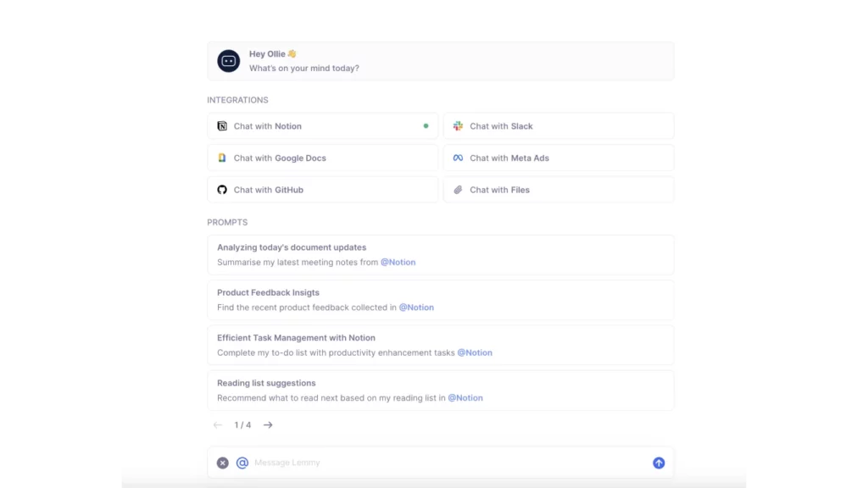Viewport: 868px width, 488px height.
Task: Click @Notion link in meeting notes prompt
Action: click(398, 263)
